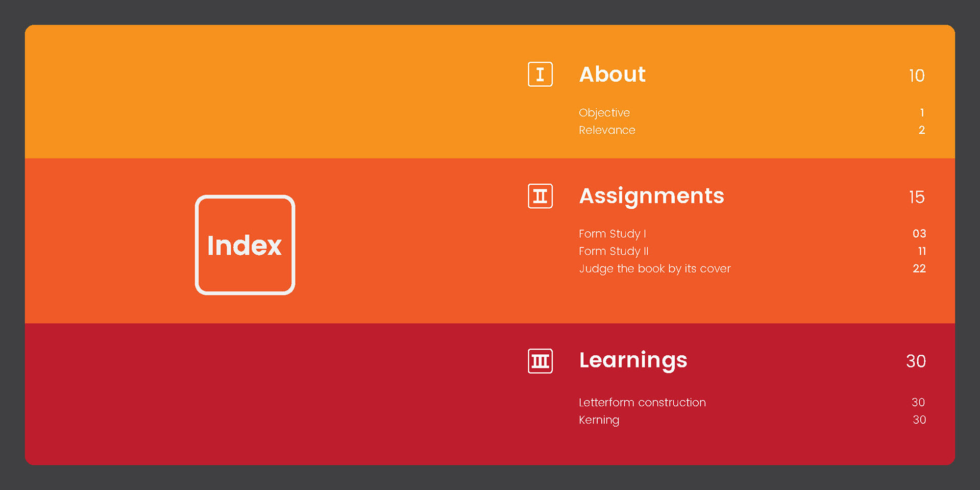Open the Learnings section heading
The width and height of the screenshot is (980, 490).
[633, 360]
